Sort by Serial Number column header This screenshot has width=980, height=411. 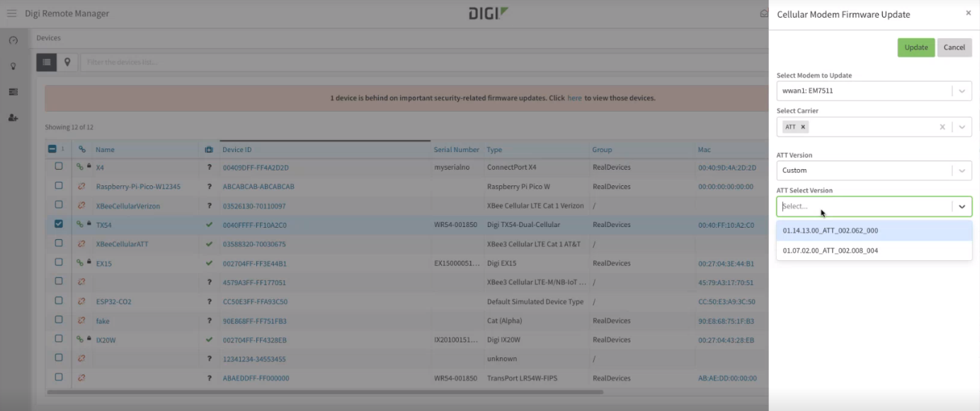(456, 150)
